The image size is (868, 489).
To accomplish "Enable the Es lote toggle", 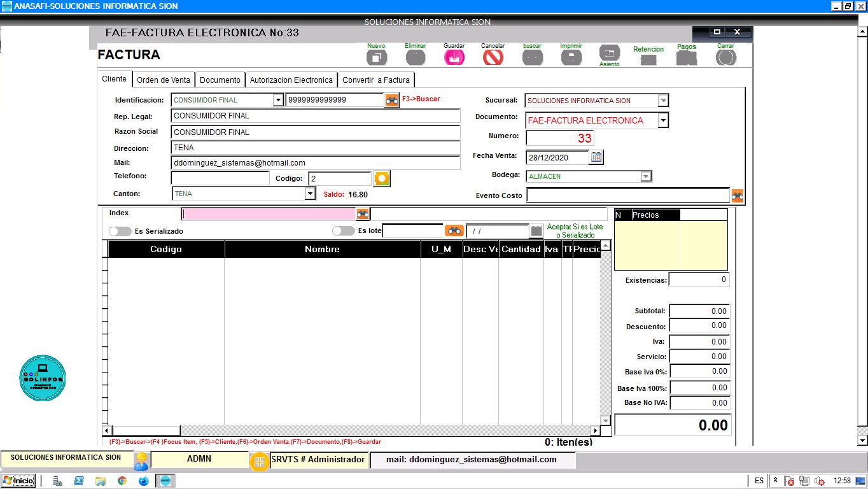I will [344, 230].
